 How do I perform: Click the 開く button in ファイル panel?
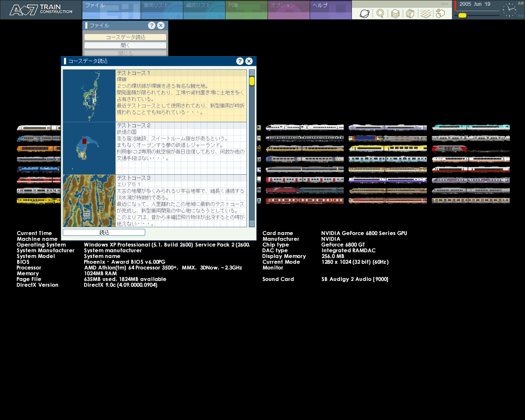[x=125, y=45]
